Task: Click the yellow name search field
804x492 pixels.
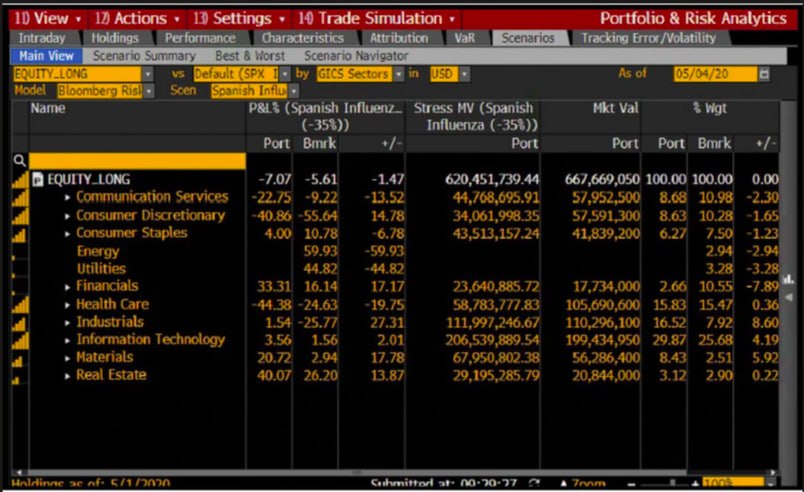Action: coord(137,161)
